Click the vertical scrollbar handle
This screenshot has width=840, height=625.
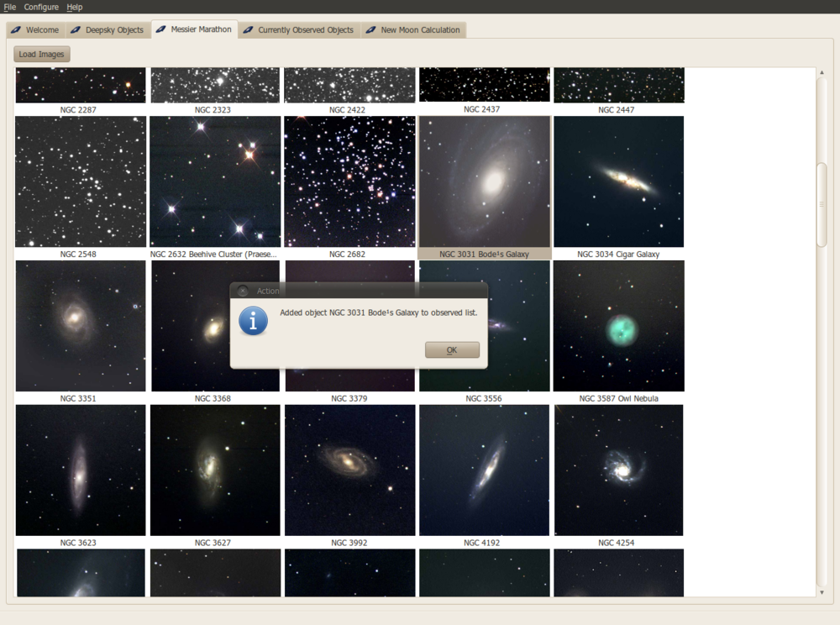(x=822, y=204)
